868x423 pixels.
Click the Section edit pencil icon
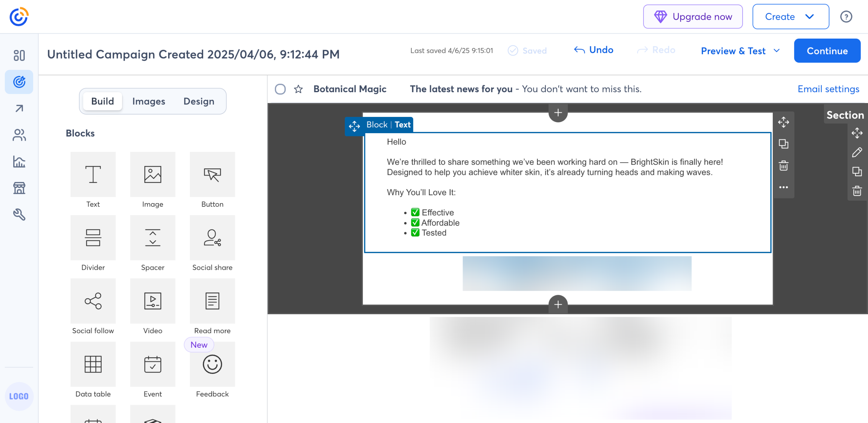pos(857,153)
